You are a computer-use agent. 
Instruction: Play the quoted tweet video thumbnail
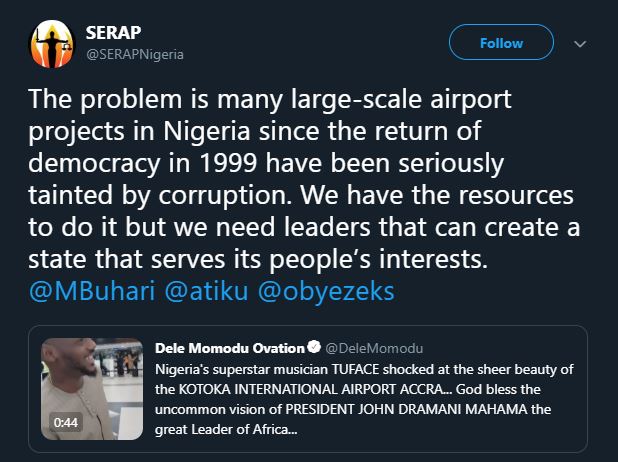coord(93,389)
